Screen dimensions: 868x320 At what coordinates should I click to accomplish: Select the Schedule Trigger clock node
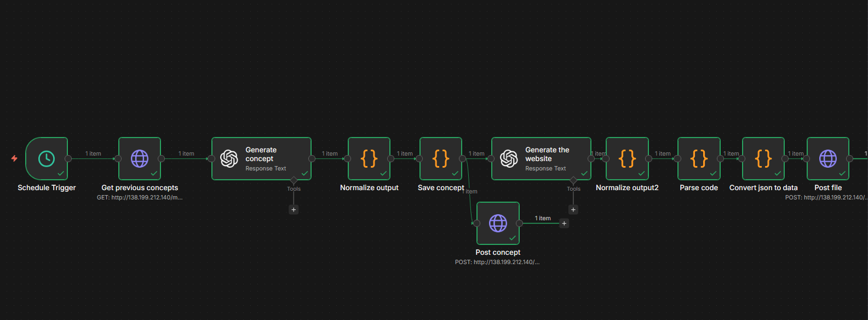click(x=47, y=158)
